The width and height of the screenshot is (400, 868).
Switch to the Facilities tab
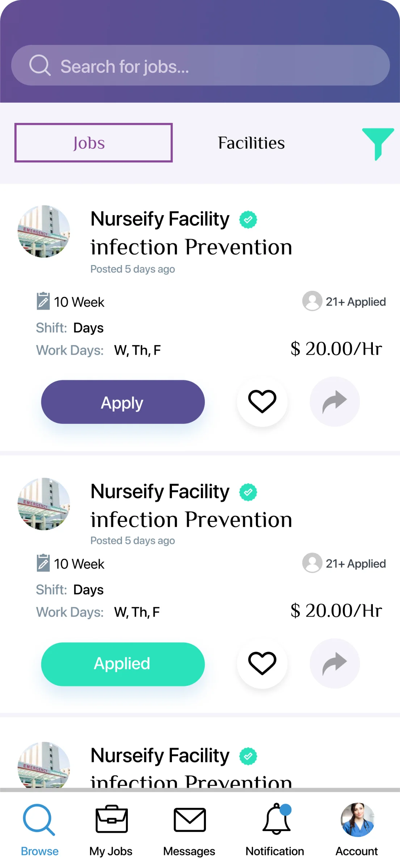click(x=251, y=143)
